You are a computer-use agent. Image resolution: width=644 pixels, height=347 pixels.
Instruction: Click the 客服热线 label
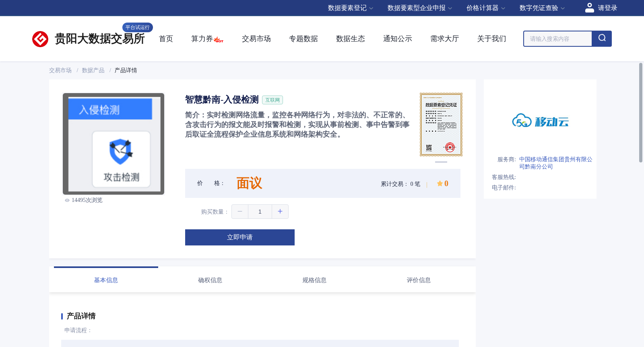[x=504, y=177]
